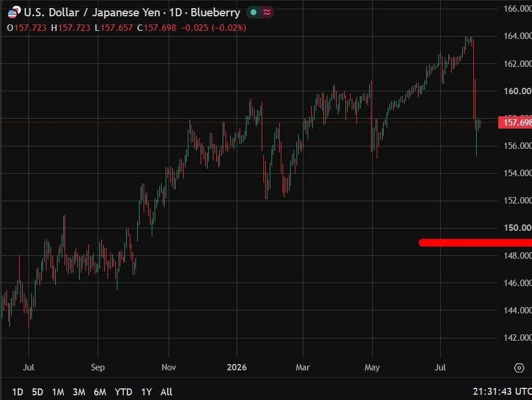Click the 1D interval label in title

(176, 13)
